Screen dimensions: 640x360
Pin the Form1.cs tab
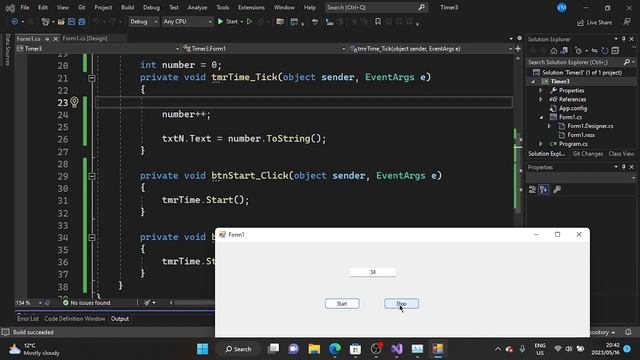point(47,39)
